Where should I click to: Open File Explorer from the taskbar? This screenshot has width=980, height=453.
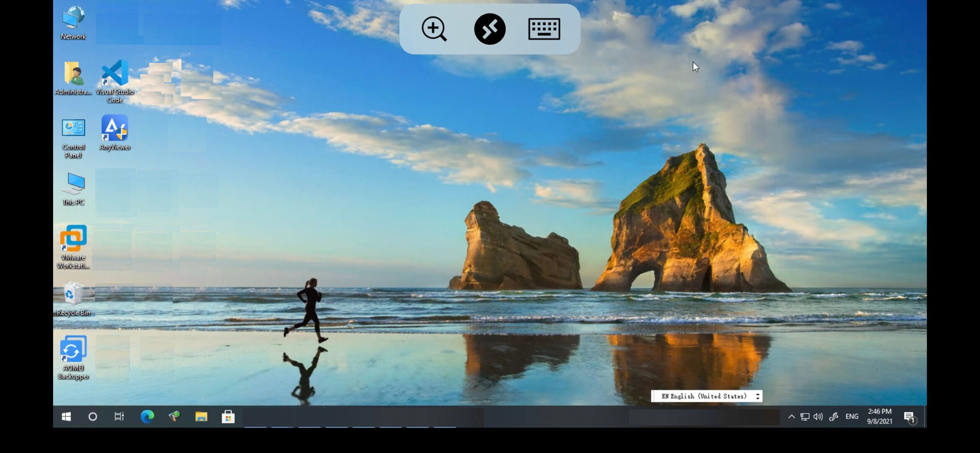point(201,417)
